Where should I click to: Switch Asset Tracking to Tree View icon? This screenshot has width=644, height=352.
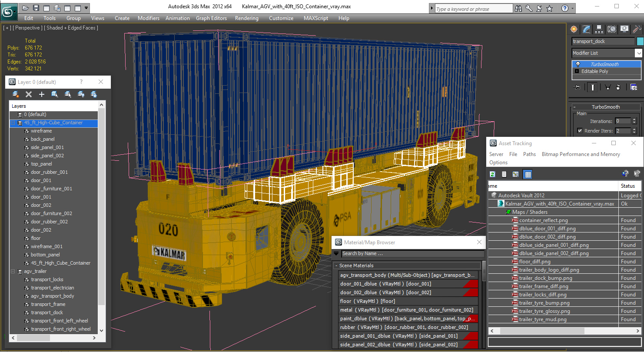516,174
